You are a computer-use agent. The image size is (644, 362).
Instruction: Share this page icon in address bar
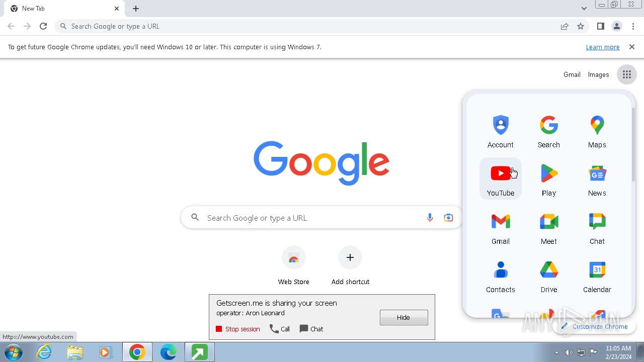(x=565, y=26)
